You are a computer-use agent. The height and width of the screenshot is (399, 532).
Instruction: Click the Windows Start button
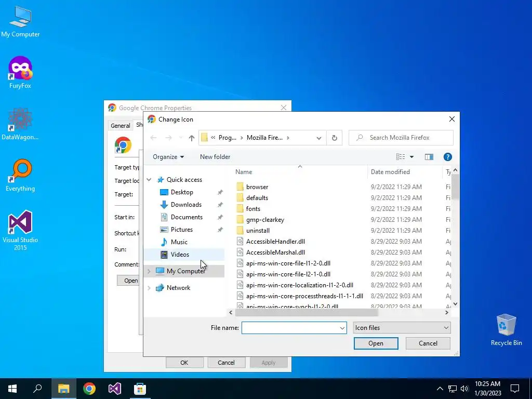click(x=12, y=389)
